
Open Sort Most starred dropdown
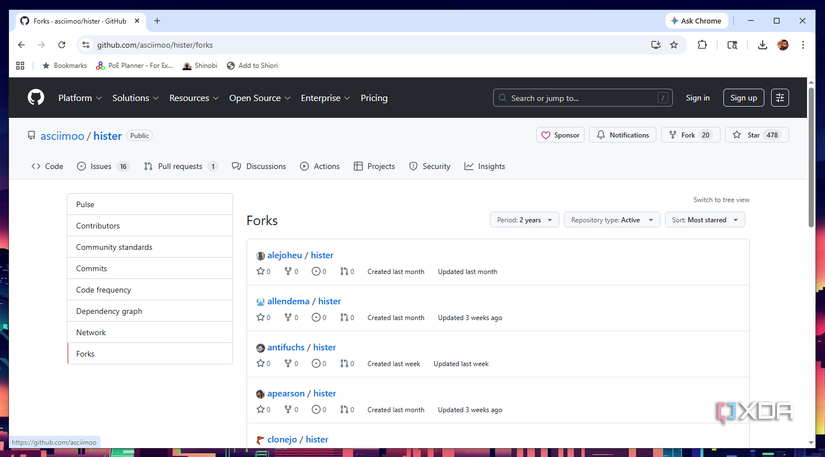coord(705,220)
